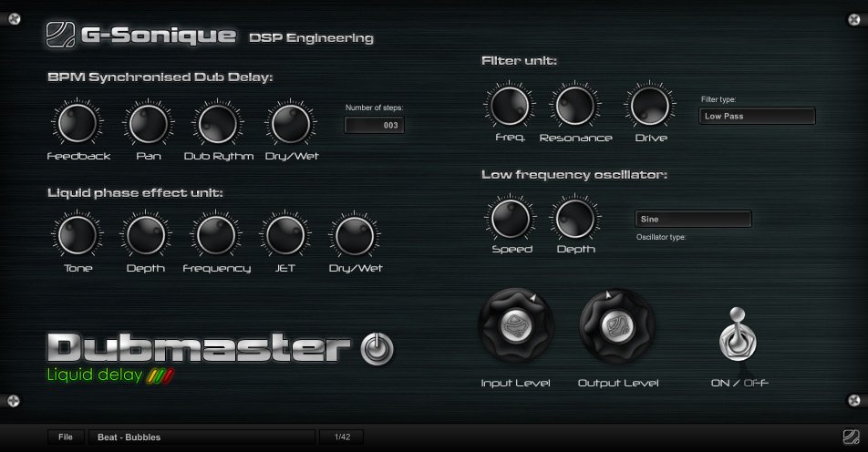Click the Output Level knob
Image resolution: width=868 pixels, height=452 pixels.
click(617, 328)
